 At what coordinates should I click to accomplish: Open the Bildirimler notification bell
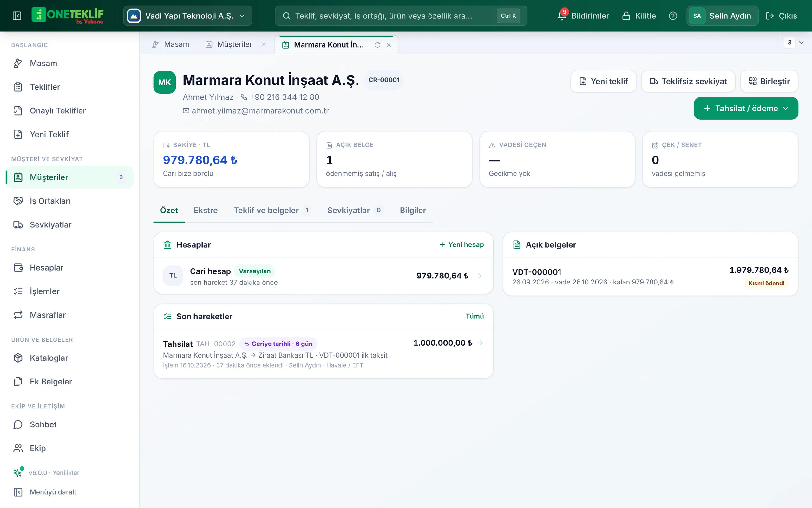click(x=583, y=16)
